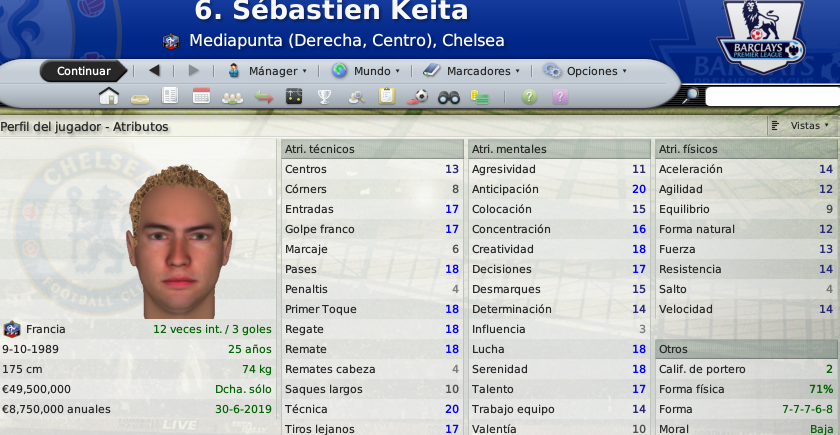The width and height of the screenshot is (840, 435).
Task: Open the Mánager dropdown menu
Action: click(267, 71)
